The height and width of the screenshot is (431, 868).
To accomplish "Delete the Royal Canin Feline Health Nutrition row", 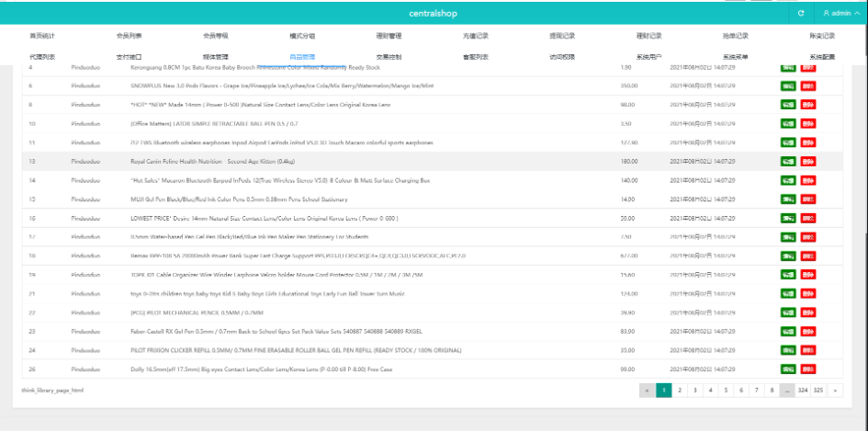I will [x=808, y=162].
